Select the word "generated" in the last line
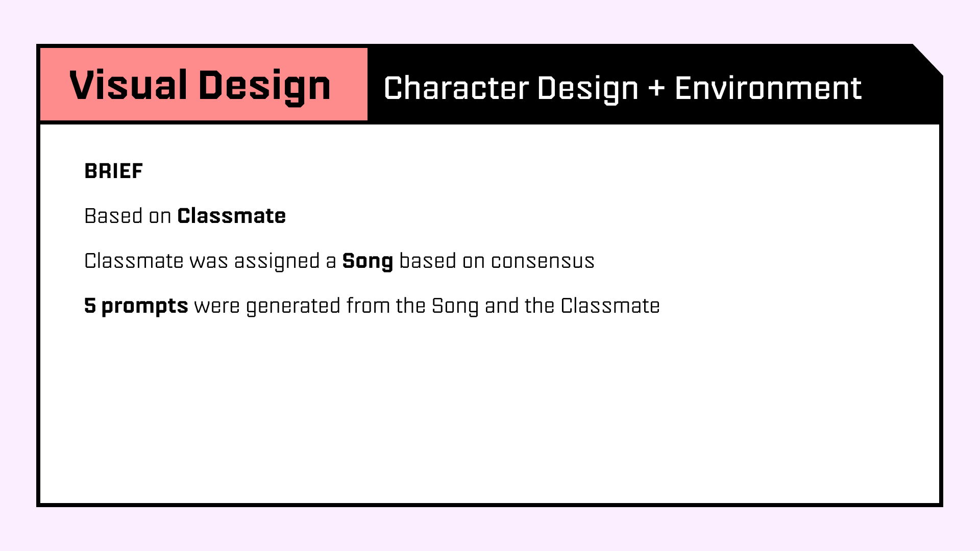980x551 pixels. [x=293, y=307]
